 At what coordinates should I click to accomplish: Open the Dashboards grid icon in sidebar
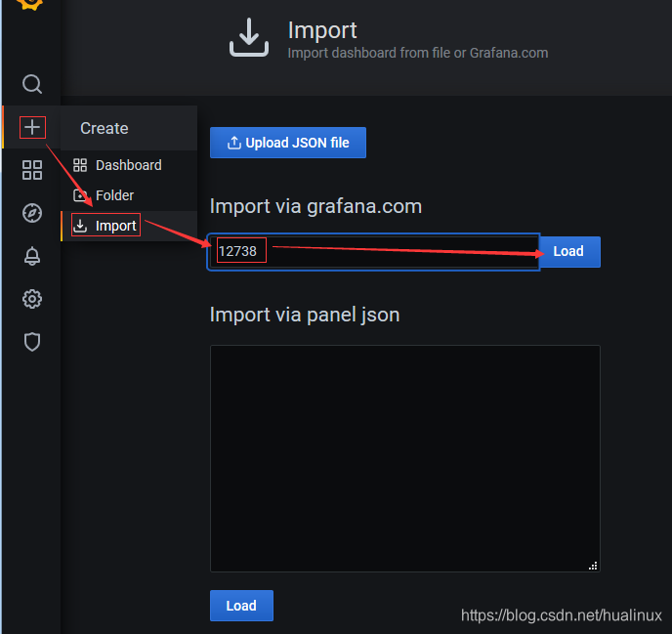pos(32,170)
